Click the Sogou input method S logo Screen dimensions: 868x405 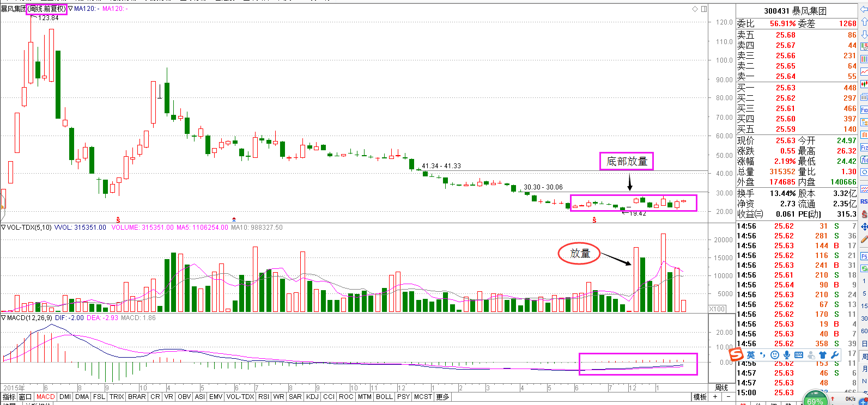tap(736, 355)
